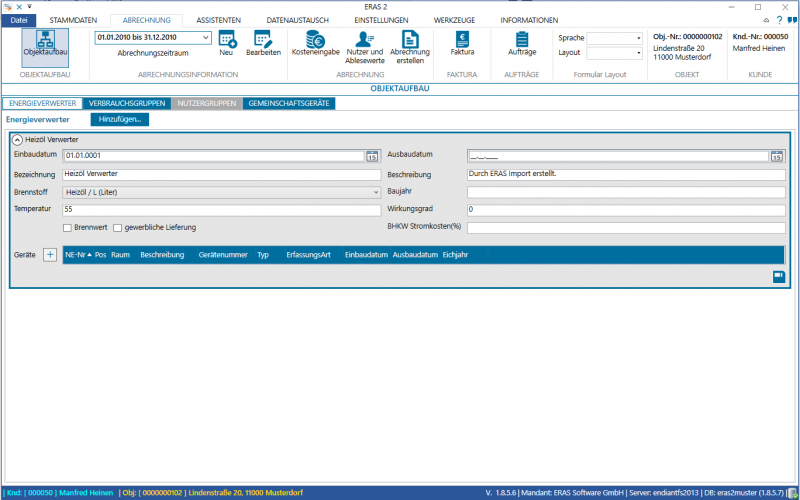Open quick access toolbar customize arrow
Screen dimensions: 800x500
pos(30,7)
